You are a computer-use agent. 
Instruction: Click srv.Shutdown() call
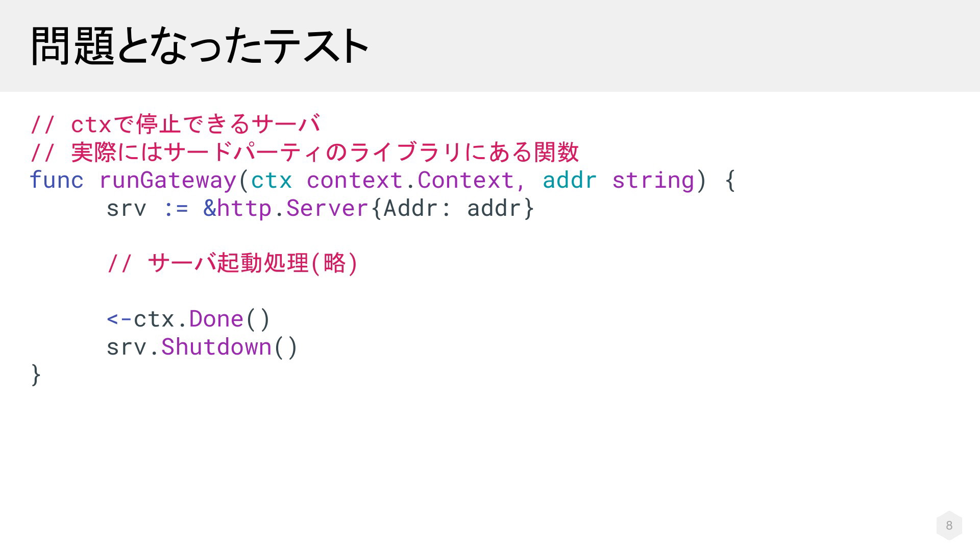point(202,347)
